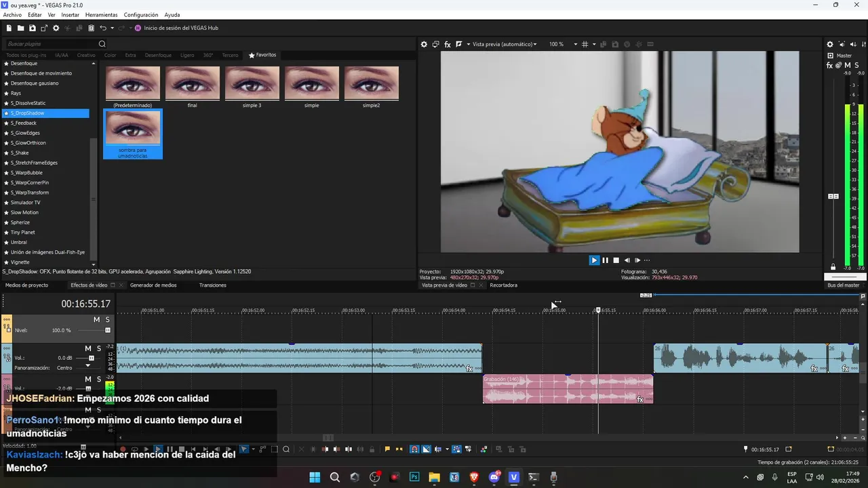Click the Play button under video preview

tap(594, 260)
